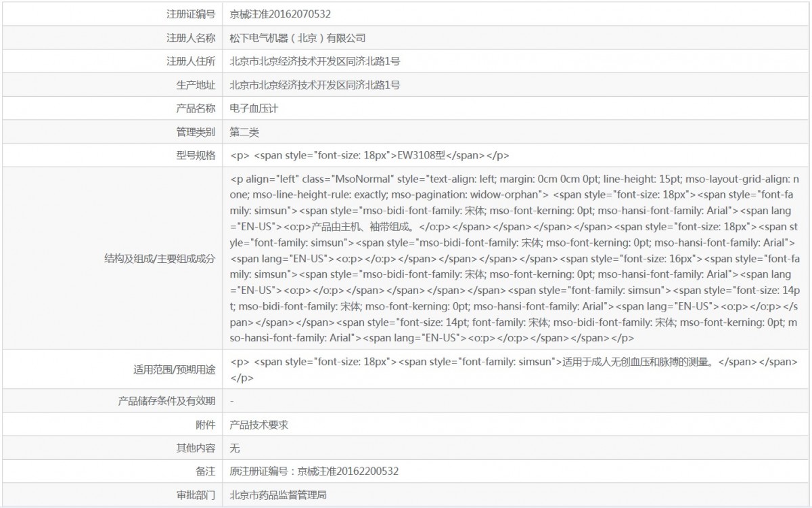Click the 注册人住所 label
Viewport: 812px width, 508px height.
point(191,62)
